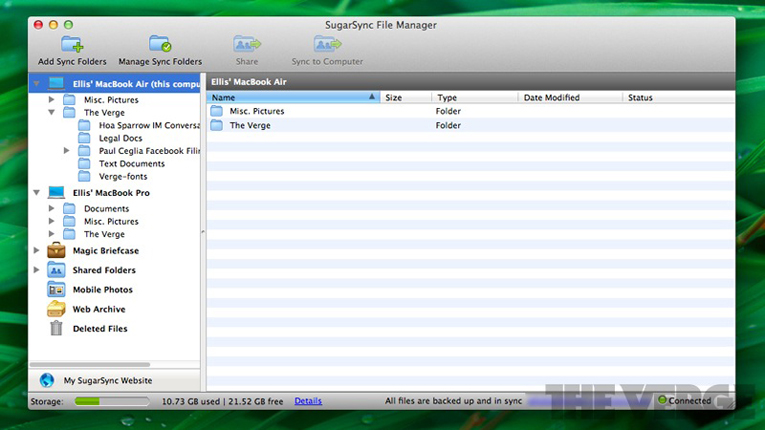Open the Deleted Files trash icon

pyautogui.click(x=56, y=328)
